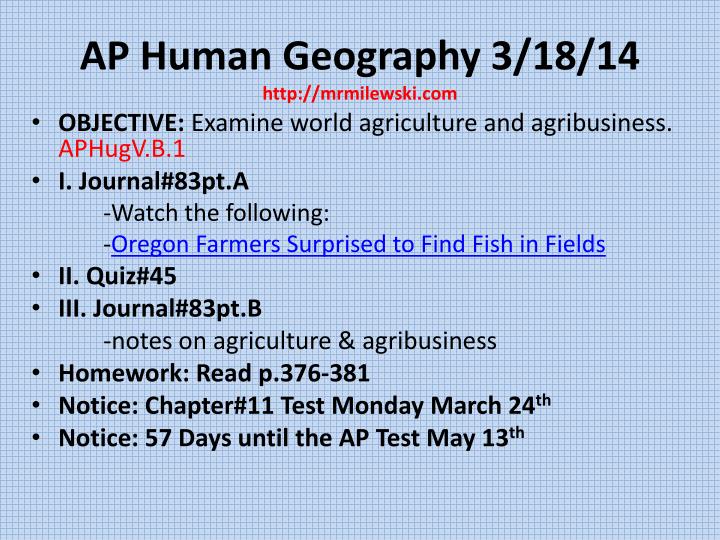
Task: Select Homework: Read p.376-381 text
Action: tap(214, 373)
